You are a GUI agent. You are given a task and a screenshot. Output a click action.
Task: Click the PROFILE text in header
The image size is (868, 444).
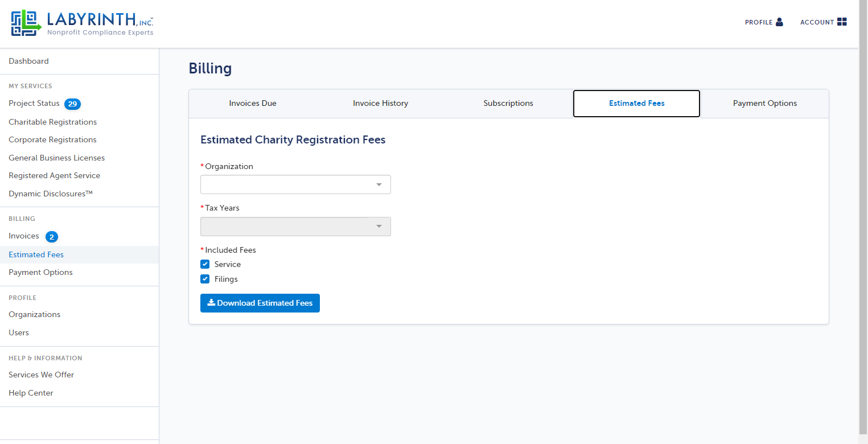pyautogui.click(x=759, y=23)
